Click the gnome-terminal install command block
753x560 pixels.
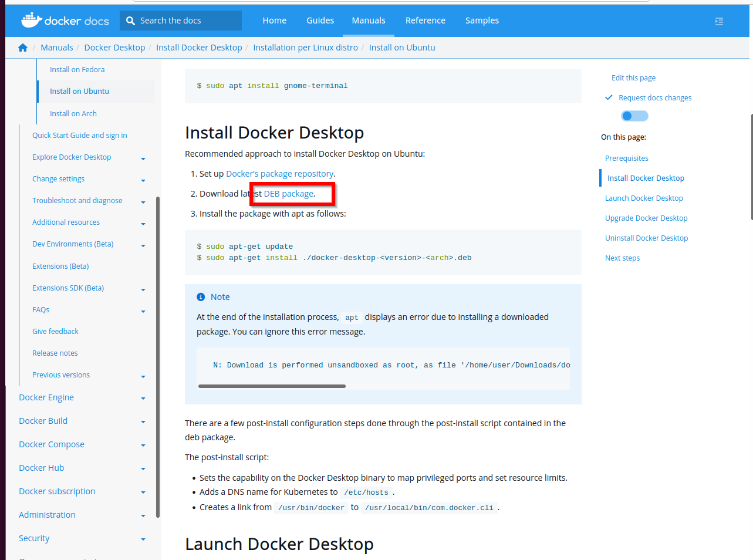383,86
